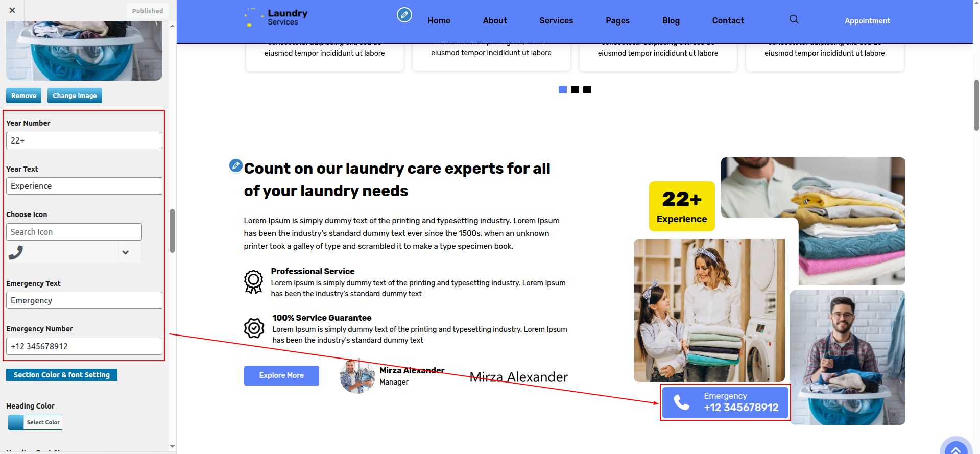Click the Change image button
Image resolution: width=980 pixels, height=454 pixels.
(75, 95)
